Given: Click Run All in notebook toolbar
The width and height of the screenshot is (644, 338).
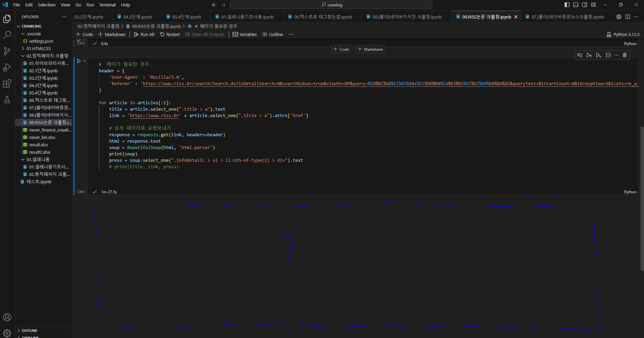Looking at the screenshot, I should [x=144, y=34].
